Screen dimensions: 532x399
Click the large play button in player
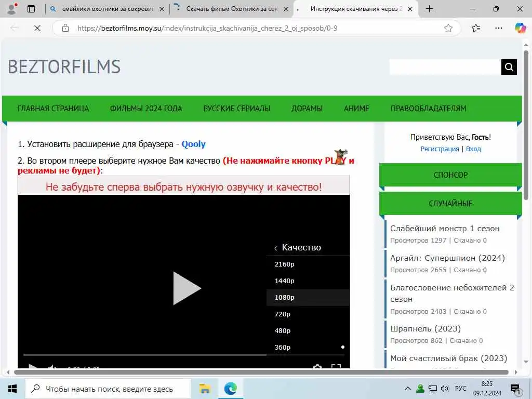(x=187, y=288)
